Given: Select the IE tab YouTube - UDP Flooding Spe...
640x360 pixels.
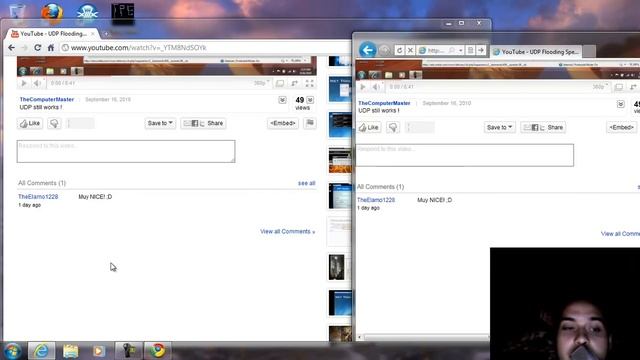Looking at the screenshot, I should tap(536, 52).
